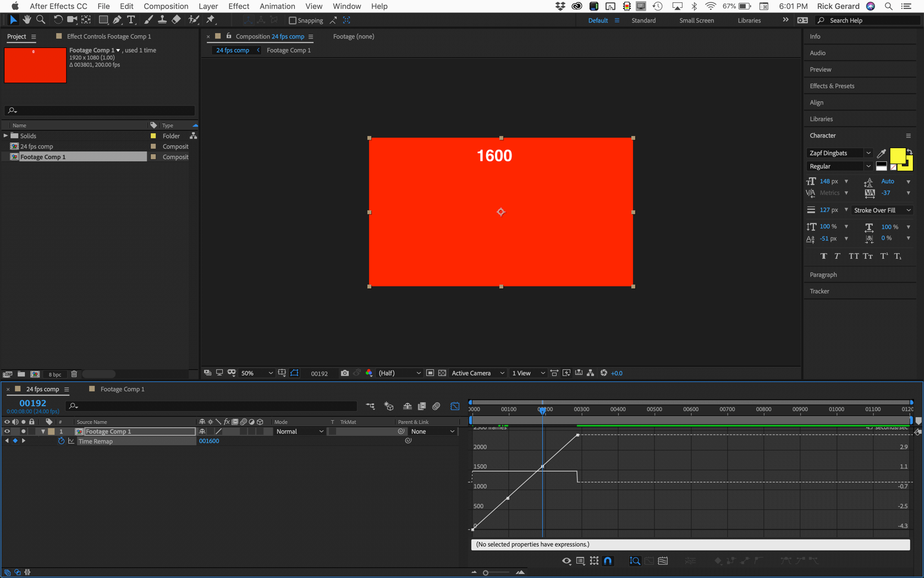Select the Hand tool
The width and height of the screenshot is (924, 578).
[26, 20]
